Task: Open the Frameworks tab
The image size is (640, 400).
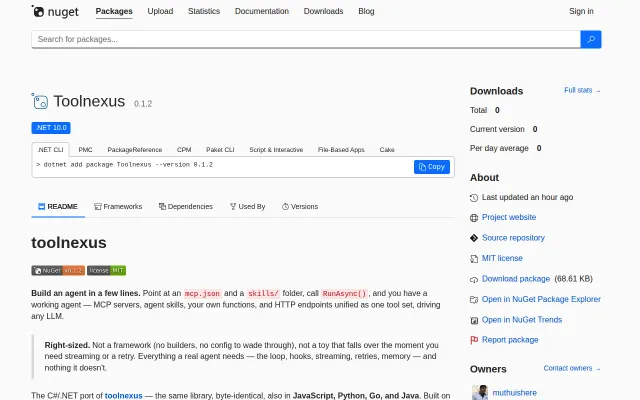Action: pyautogui.click(x=118, y=207)
